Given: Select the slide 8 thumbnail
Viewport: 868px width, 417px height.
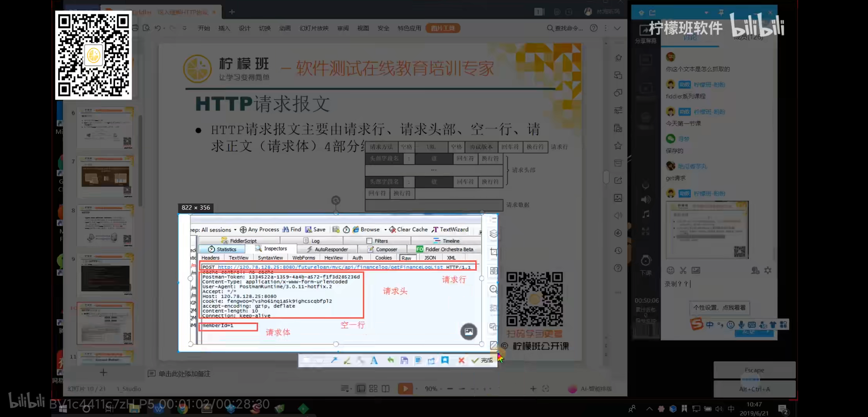Looking at the screenshot, I should [105, 226].
